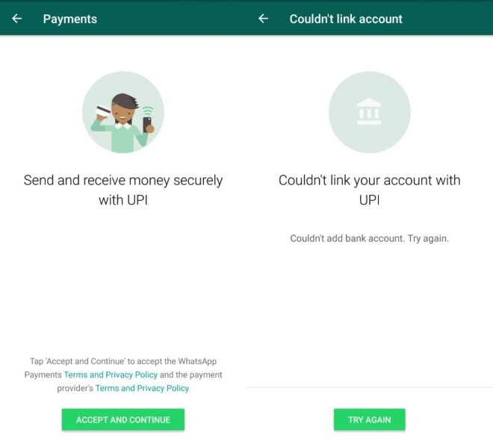Tap the Payments header title

click(70, 19)
